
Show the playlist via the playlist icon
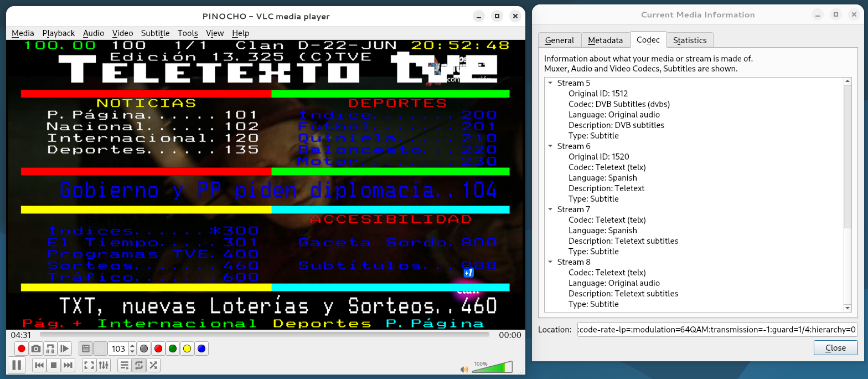pyautogui.click(x=125, y=365)
